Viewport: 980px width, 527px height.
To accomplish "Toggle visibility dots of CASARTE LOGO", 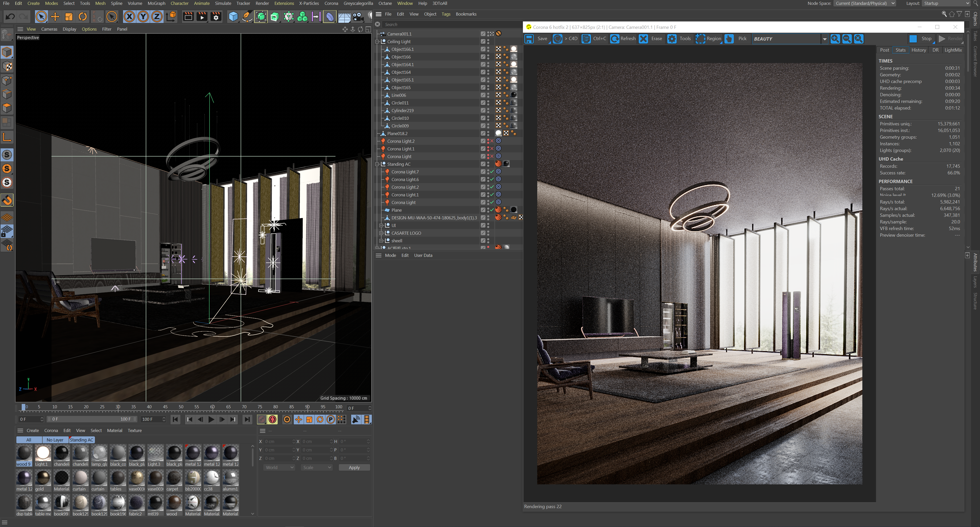I will click(488, 233).
